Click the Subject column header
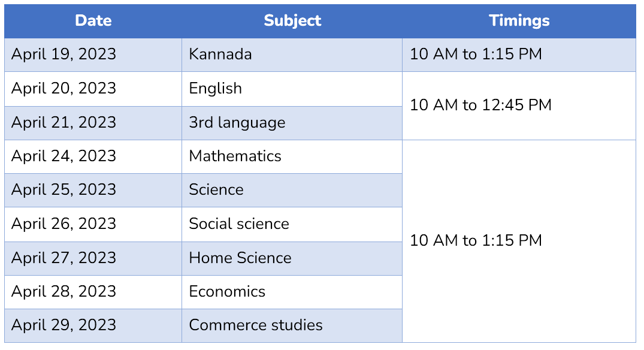 tap(292, 21)
